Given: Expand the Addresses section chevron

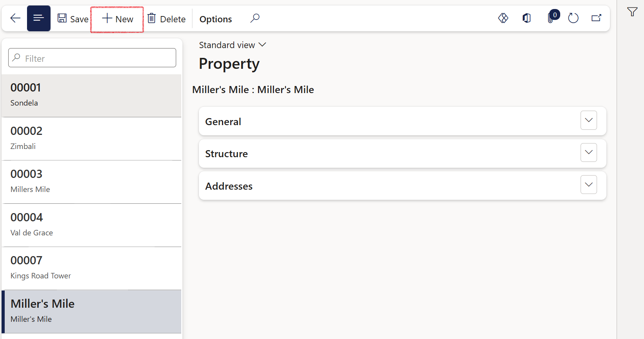Looking at the screenshot, I should tap(588, 185).
